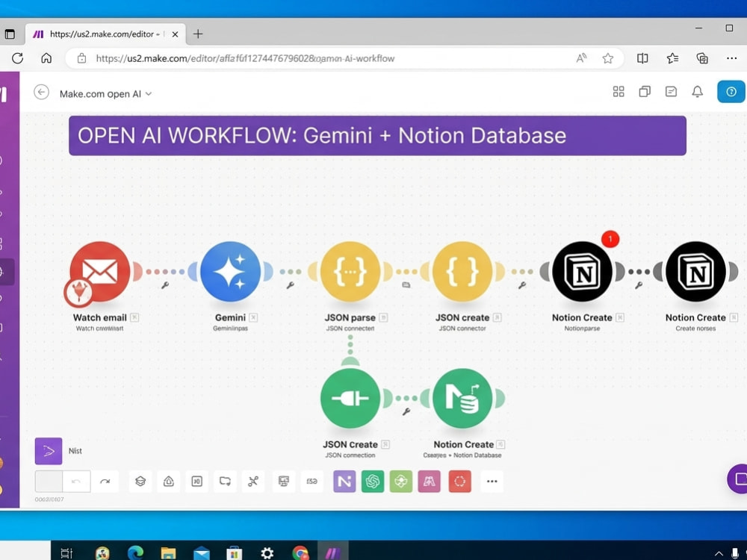Image resolution: width=747 pixels, height=560 pixels.
Task: Add page to favorites with the star icon
Action: pyautogui.click(x=607, y=58)
